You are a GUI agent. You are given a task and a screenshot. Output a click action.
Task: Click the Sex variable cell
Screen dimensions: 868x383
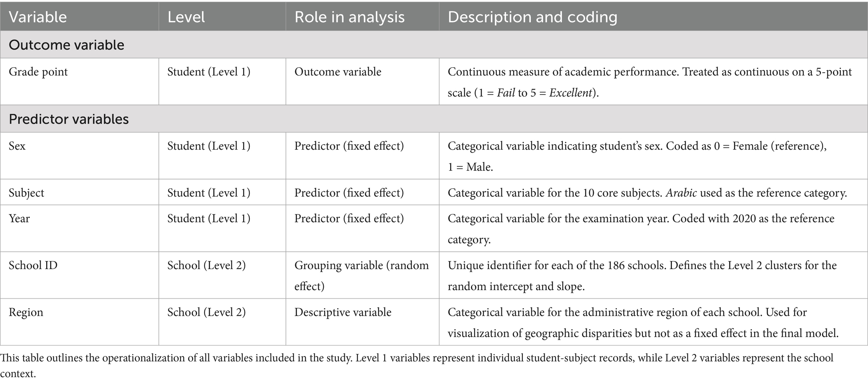17,146
